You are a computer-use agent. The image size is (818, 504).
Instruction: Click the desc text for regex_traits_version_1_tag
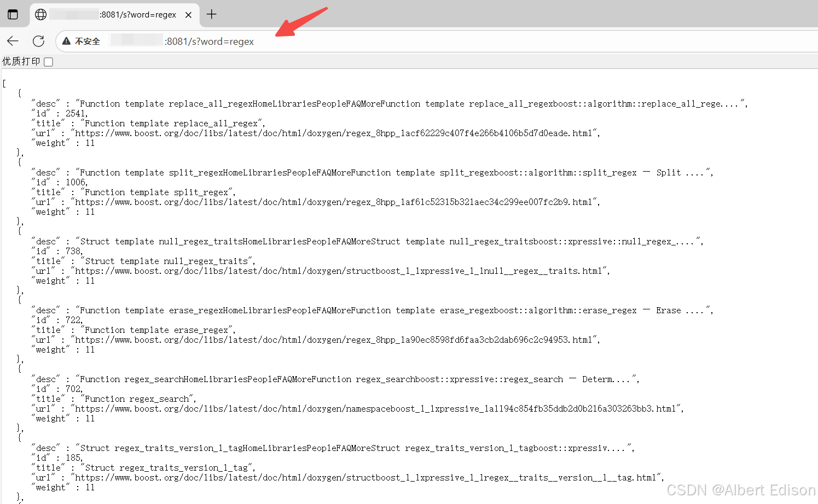353,448
